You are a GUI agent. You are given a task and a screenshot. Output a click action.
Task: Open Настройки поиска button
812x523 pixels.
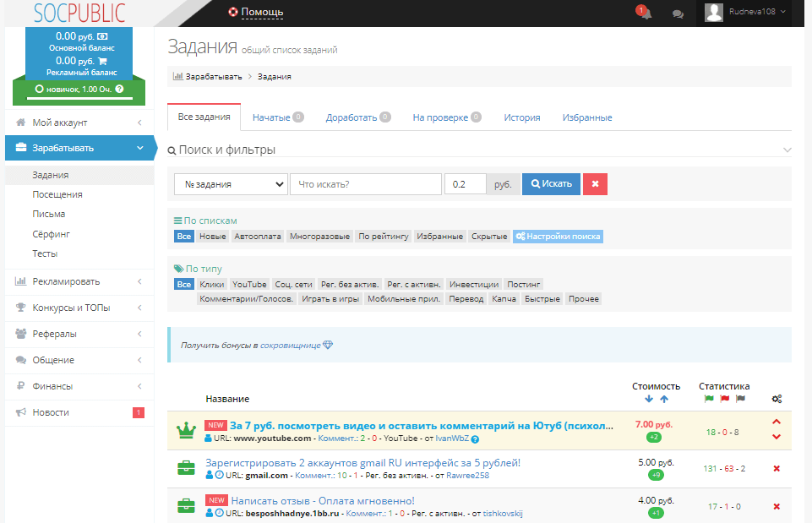pos(558,236)
